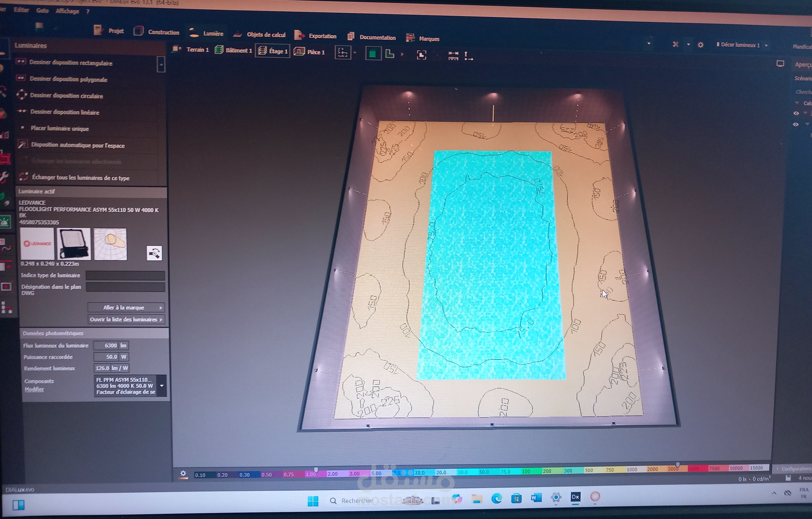Image resolution: width=812 pixels, height=519 pixels.
Task: Click the Modifier link under Composants
Action: pos(34,389)
